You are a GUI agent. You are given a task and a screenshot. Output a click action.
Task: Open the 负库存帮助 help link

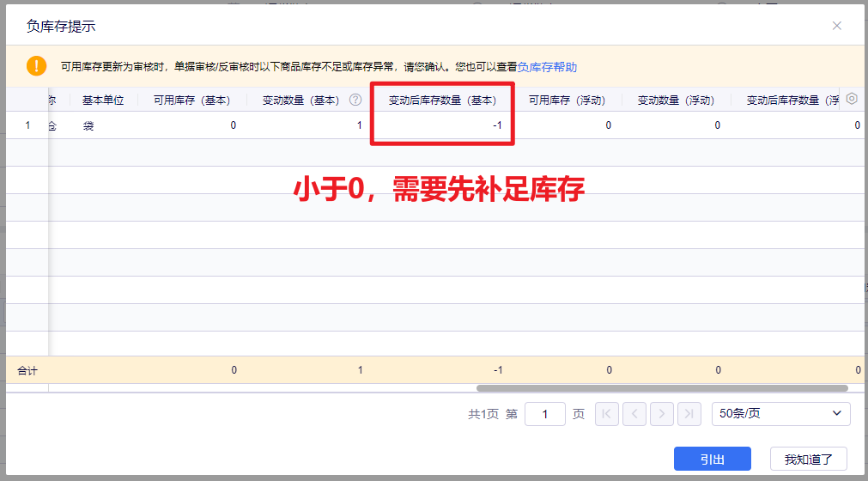547,67
